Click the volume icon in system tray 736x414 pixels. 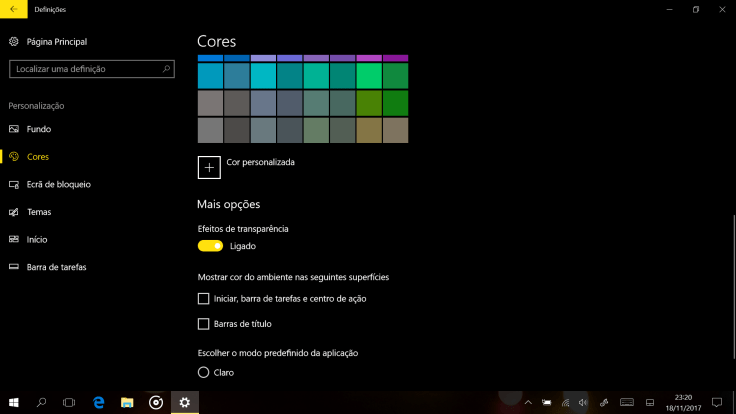[x=583, y=402]
